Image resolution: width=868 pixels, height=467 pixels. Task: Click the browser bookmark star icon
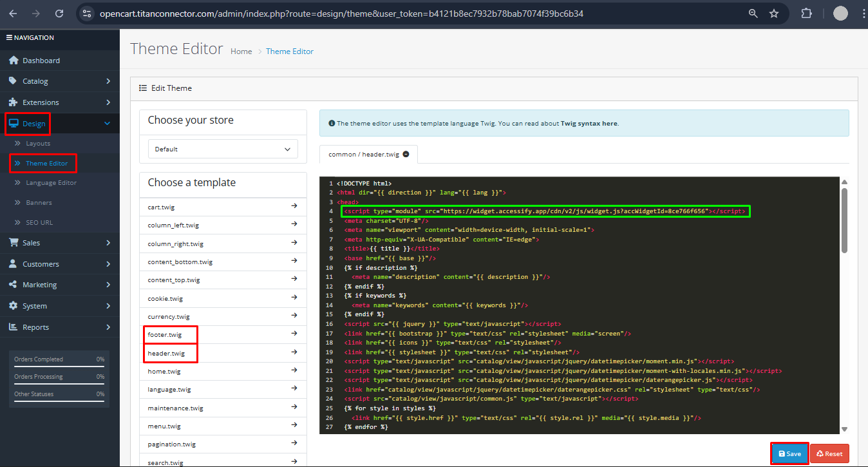coord(773,13)
